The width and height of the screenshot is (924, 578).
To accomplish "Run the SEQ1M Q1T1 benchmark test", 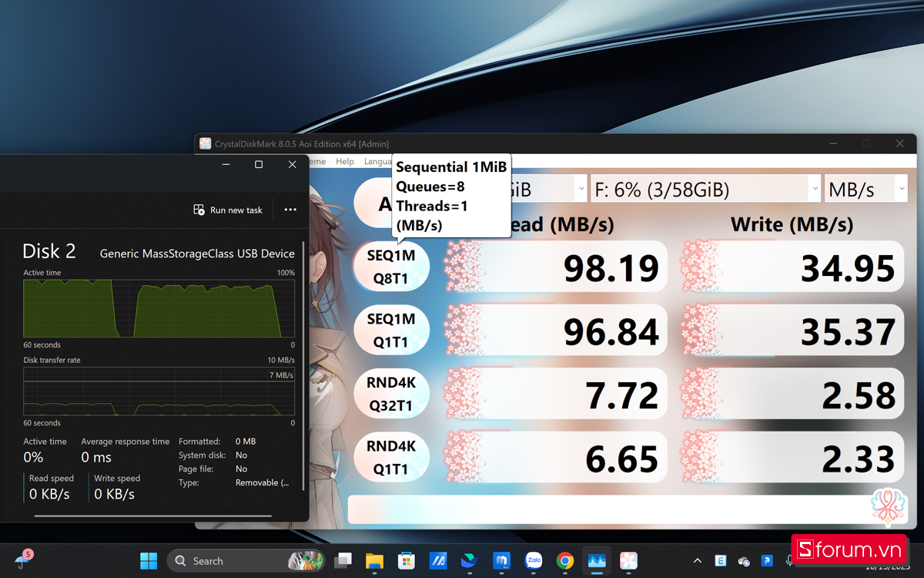I will point(391,330).
